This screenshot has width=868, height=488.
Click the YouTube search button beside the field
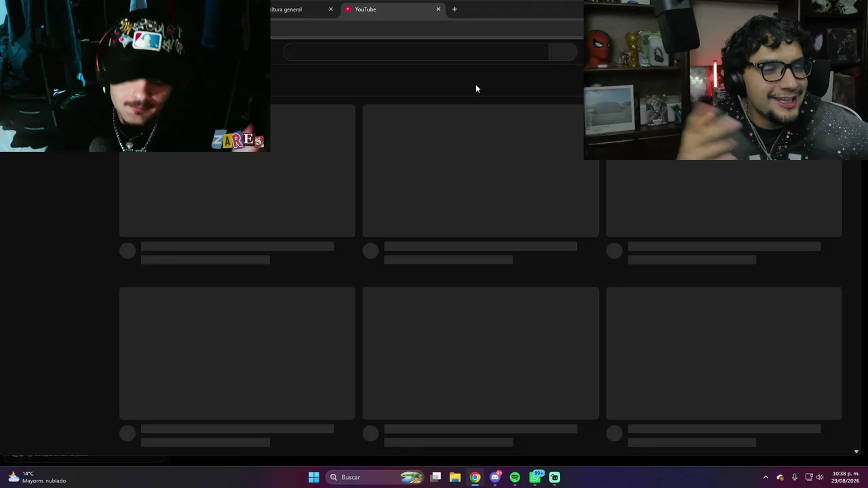coord(563,52)
